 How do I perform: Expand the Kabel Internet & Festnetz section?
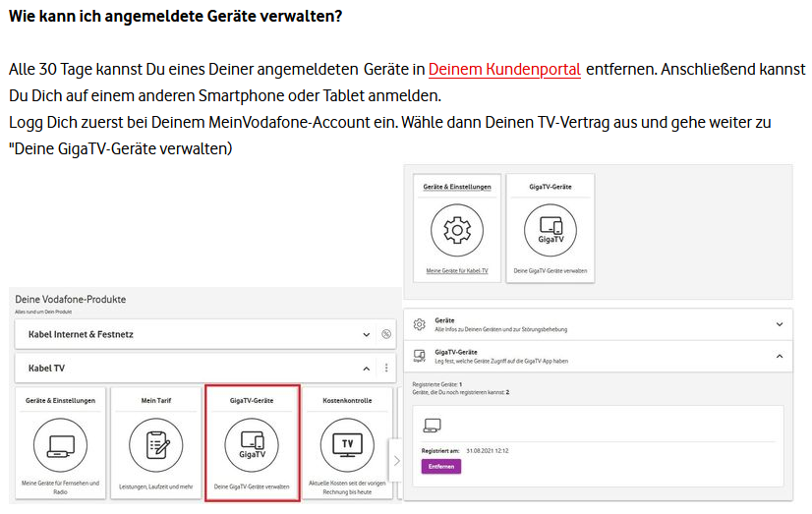tap(367, 334)
